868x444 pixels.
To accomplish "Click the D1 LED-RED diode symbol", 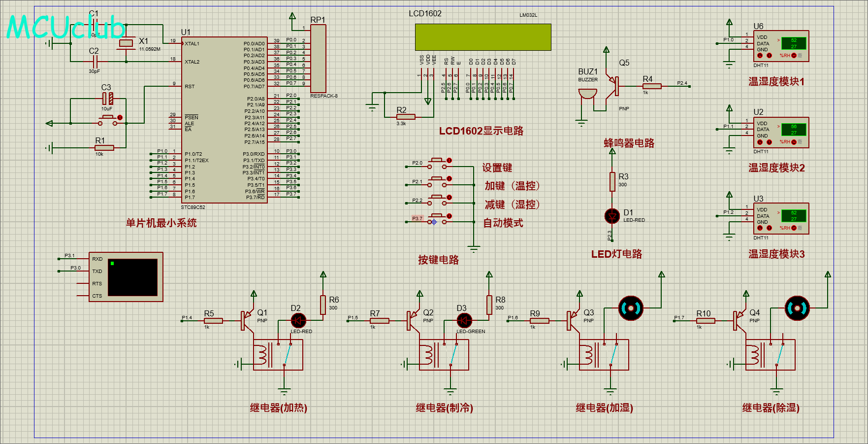I will coord(612,216).
